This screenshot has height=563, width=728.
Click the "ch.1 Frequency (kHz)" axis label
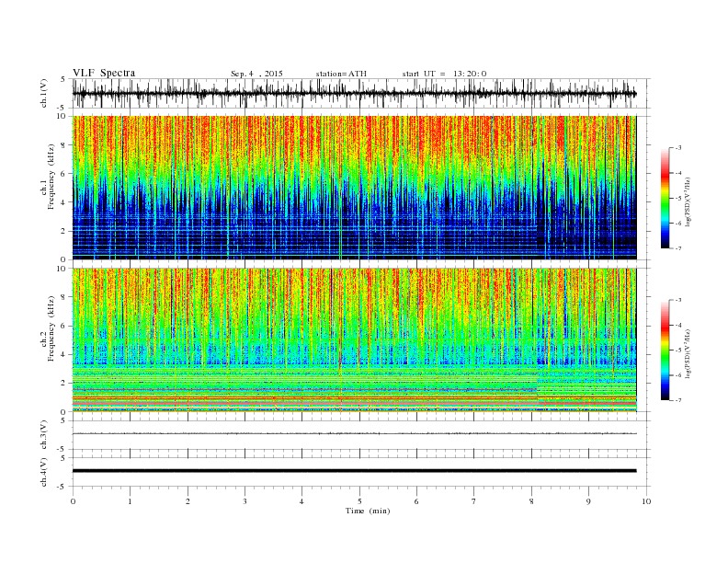point(48,177)
